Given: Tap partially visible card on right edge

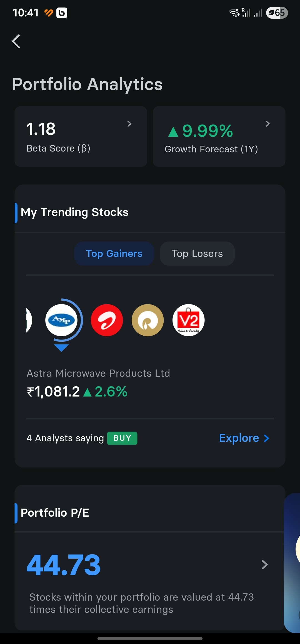Looking at the screenshot, I should click(x=292, y=562).
